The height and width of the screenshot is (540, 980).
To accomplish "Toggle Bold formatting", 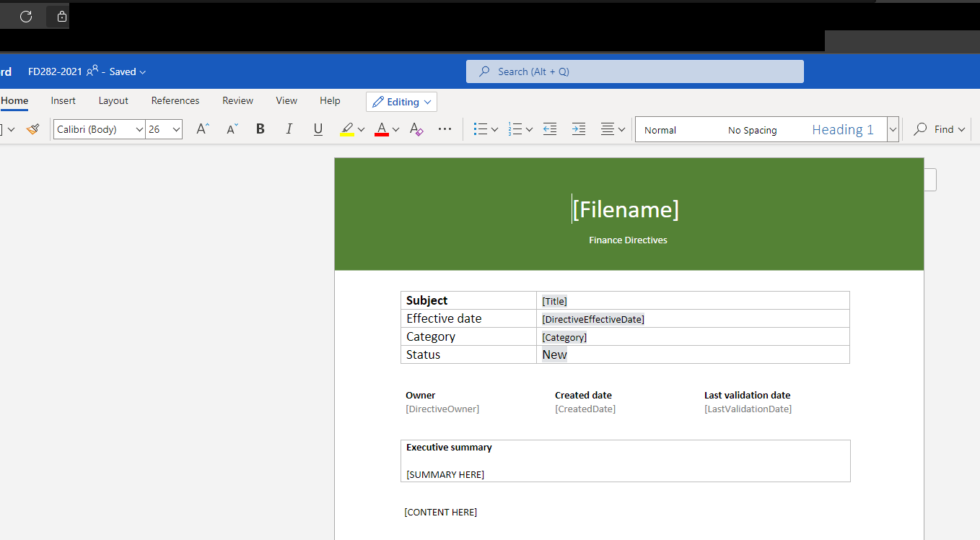I will tap(261, 129).
